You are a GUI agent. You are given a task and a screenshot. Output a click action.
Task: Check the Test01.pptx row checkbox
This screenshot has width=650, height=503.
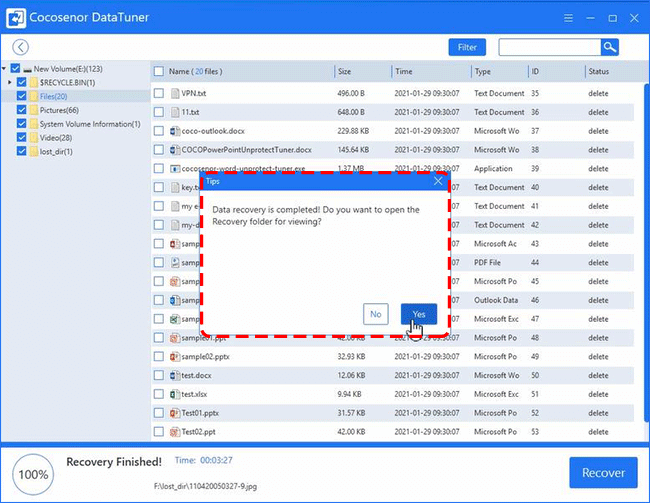coord(159,413)
